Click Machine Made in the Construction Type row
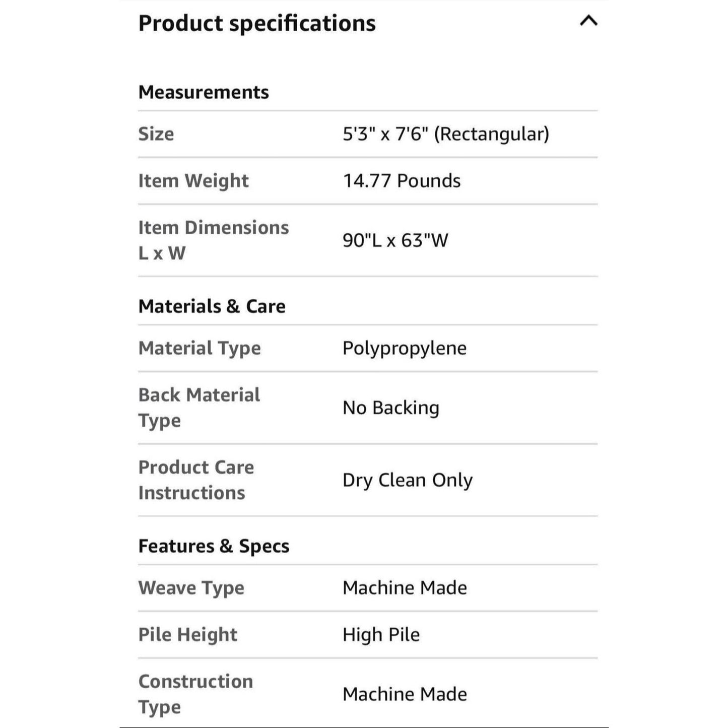The image size is (728, 728). 405,694
